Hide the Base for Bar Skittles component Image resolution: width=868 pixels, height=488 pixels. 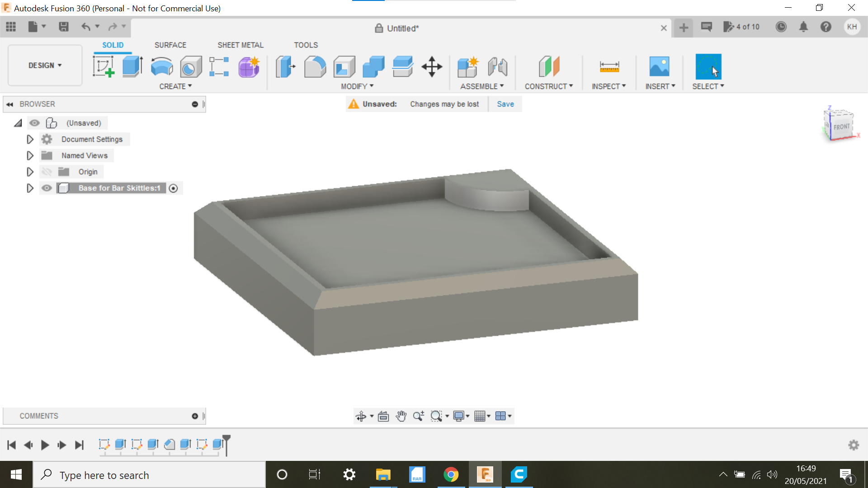[47, 188]
